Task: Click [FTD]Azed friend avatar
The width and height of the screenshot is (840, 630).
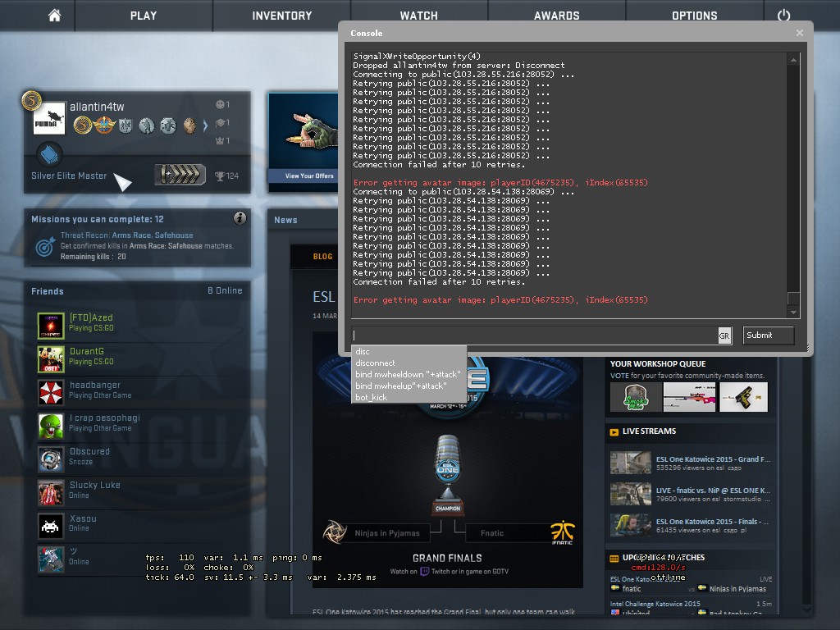Action: click(51, 325)
